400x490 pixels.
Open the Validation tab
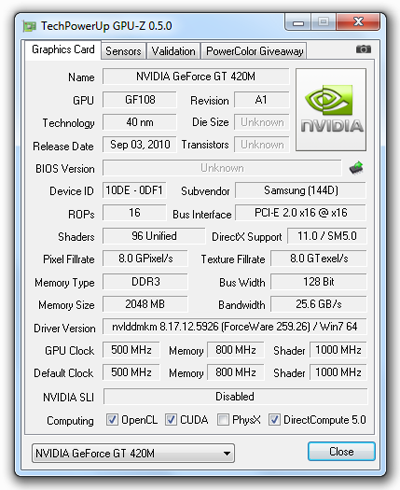[x=173, y=51]
